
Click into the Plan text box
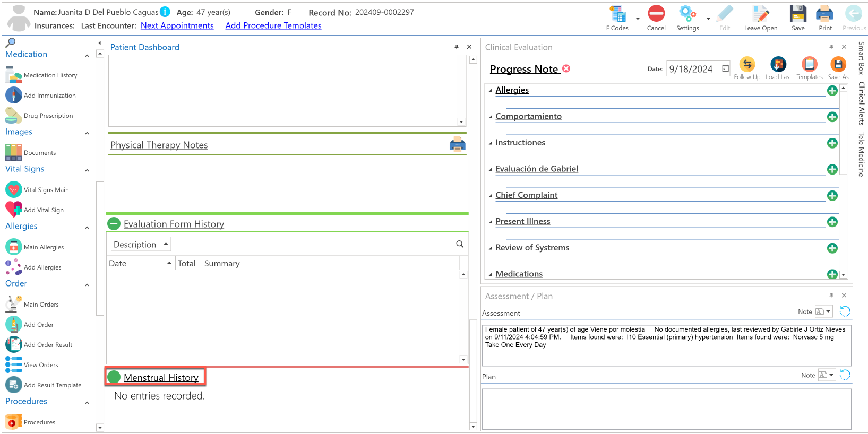666,409
